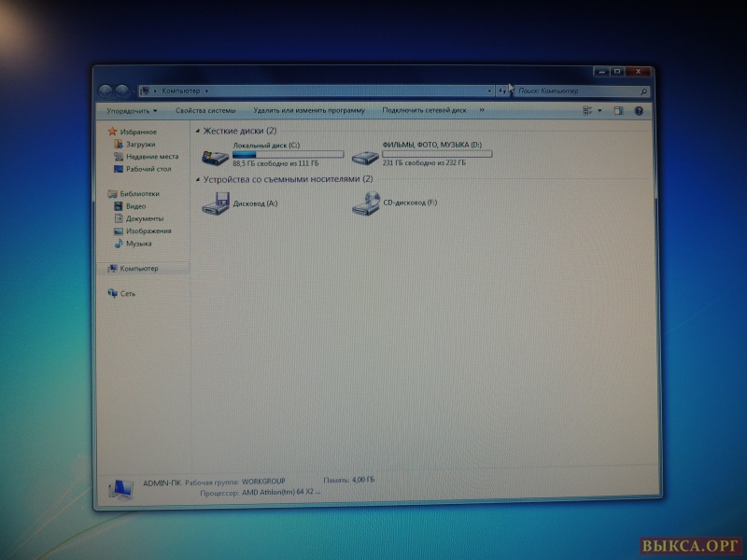Collapse the Жесткие диски group
The width and height of the screenshot is (747, 560).
(x=198, y=133)
